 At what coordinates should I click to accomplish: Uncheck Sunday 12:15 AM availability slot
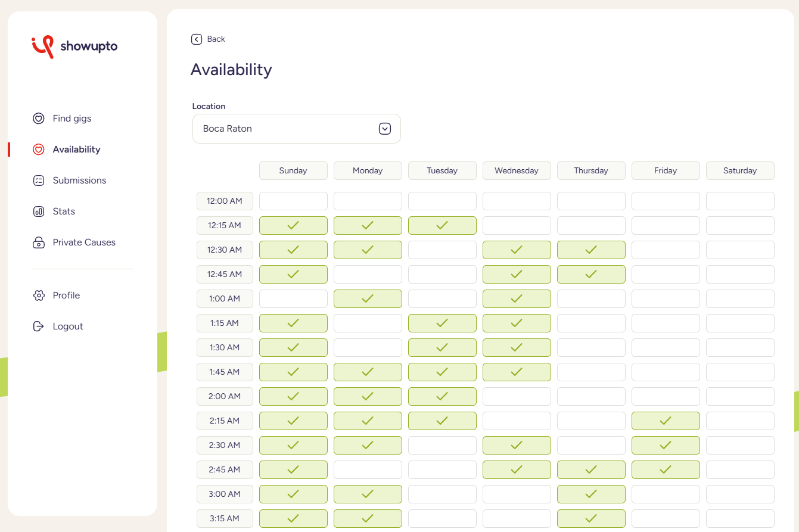293,225
